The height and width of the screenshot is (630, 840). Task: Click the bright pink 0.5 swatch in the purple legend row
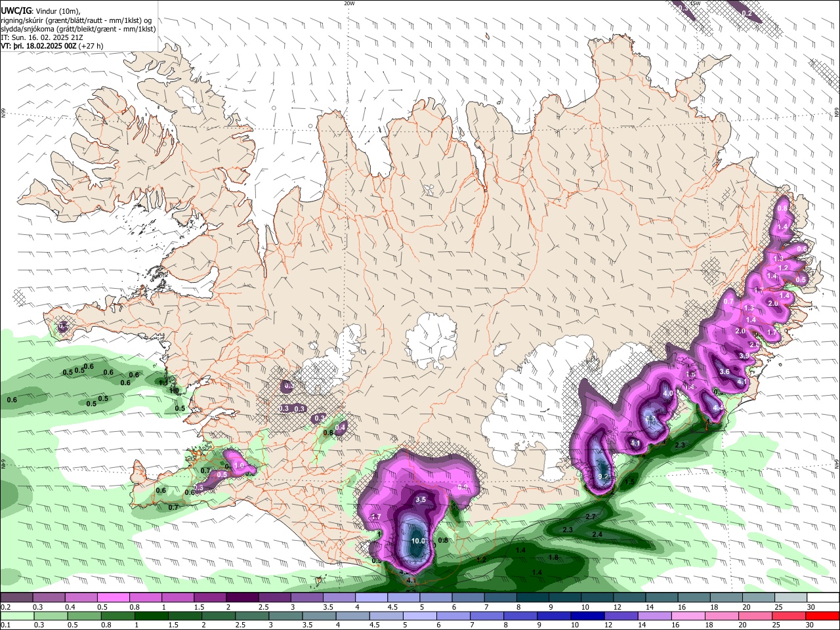[x=113, y=598]
